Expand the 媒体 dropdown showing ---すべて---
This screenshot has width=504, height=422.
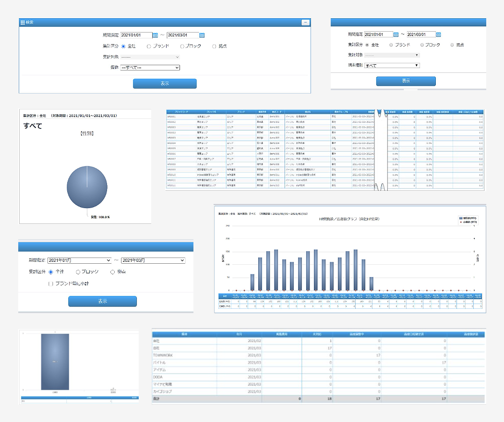(150, 68)
